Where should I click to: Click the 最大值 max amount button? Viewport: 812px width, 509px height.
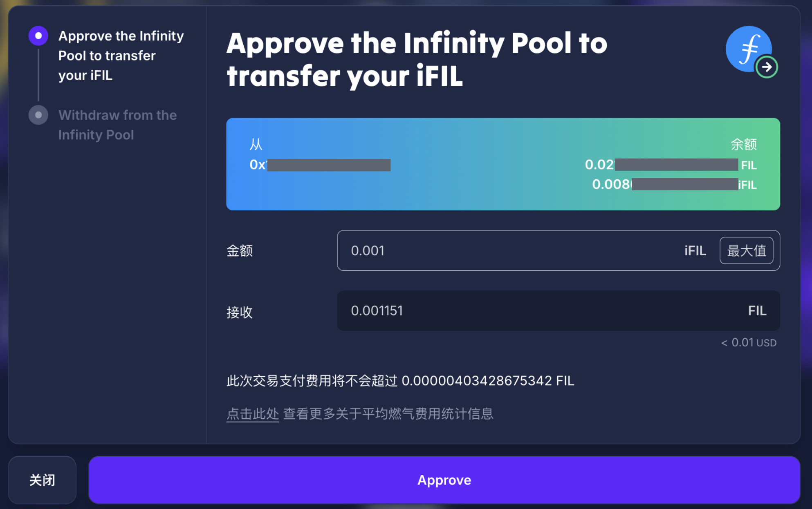[746, 250]
